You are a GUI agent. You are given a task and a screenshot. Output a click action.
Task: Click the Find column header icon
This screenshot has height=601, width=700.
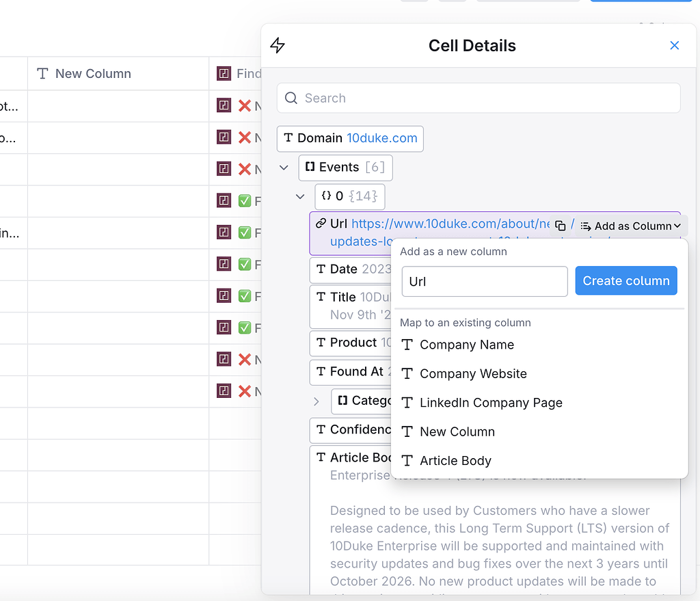pos(224,74)
